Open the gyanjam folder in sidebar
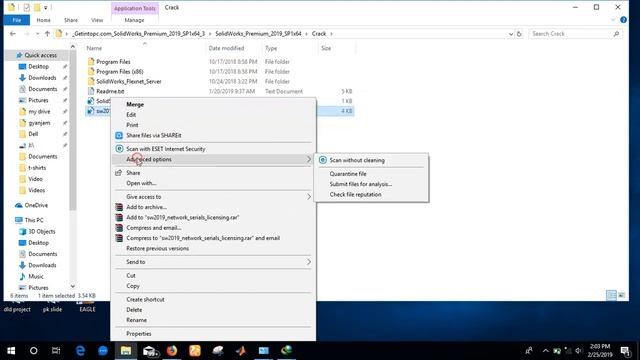640x360 pixels. coord(39,123)
